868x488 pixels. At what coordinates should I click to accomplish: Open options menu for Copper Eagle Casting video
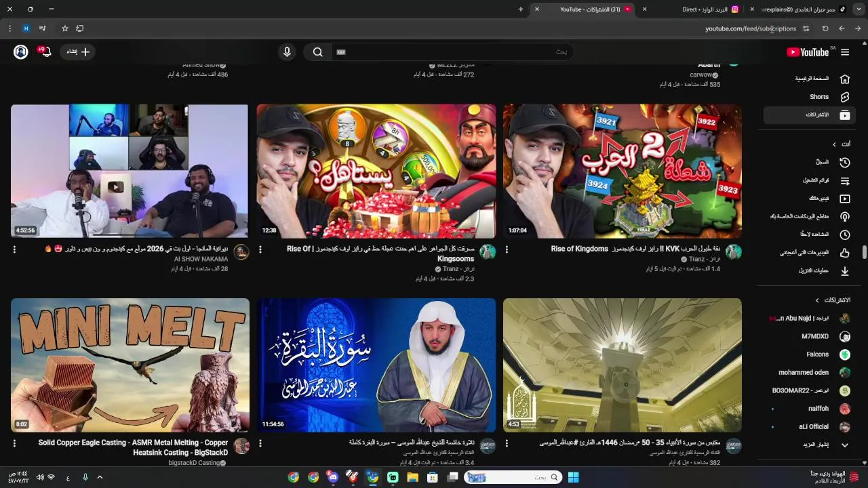coord(14,443)
